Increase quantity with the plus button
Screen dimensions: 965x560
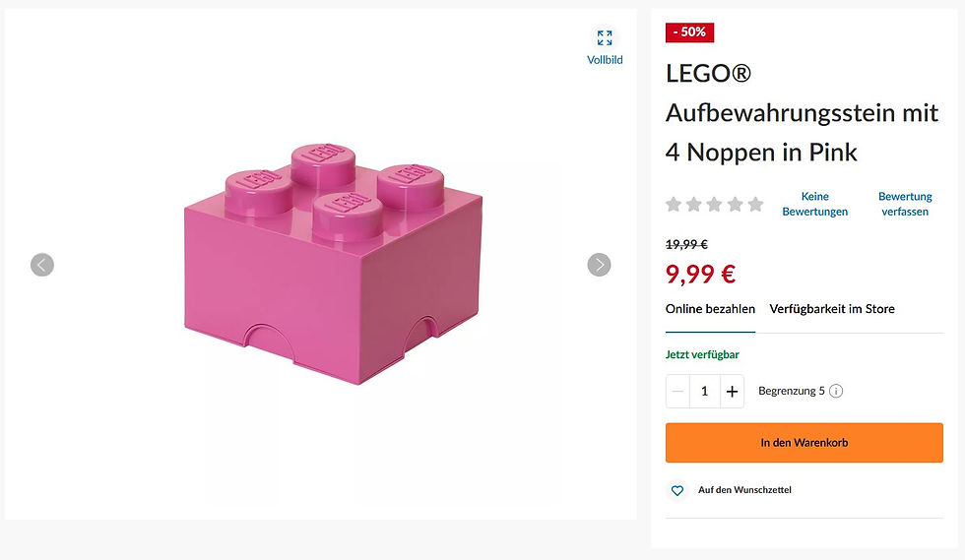click(732, 392)
